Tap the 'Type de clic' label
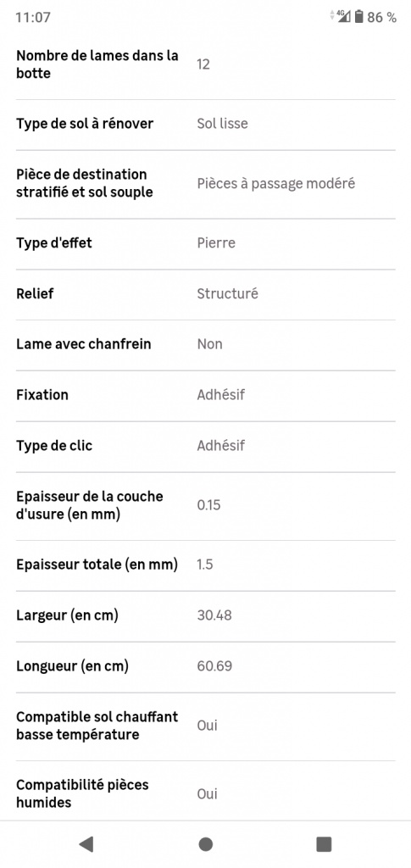411x868 pixels. point(54,446)
